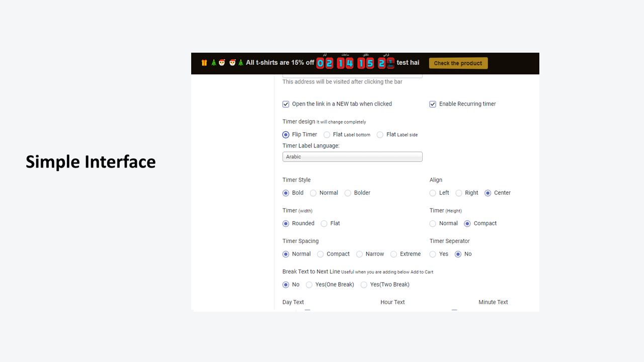
Task: Align the timer Left
Action: tap(433, 193)
